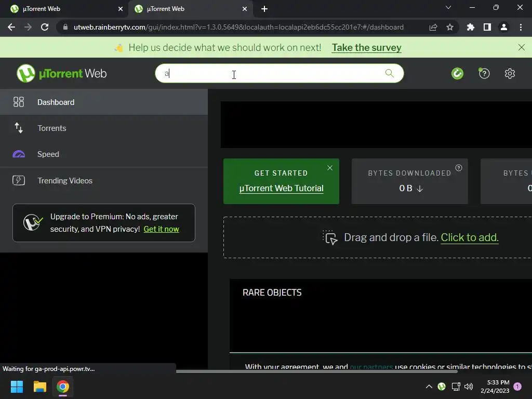Open Trending Videos section
This screenshot has width=532, height=399.
point(104,180)
